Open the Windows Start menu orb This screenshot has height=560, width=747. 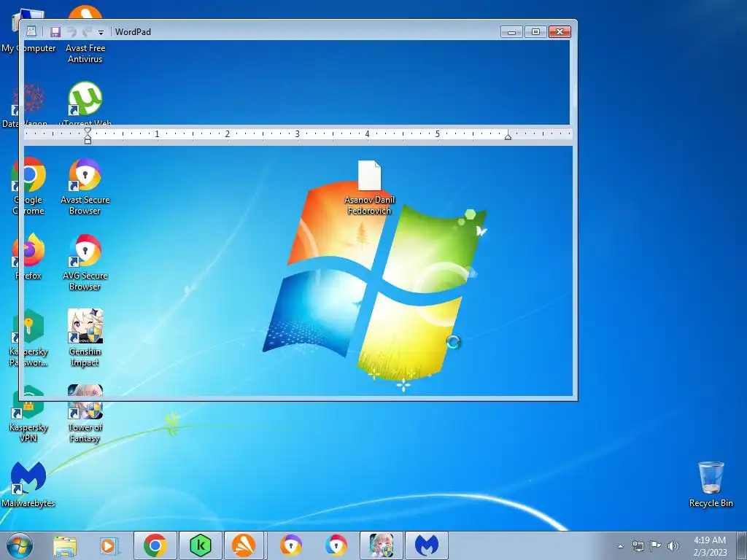click(x=20, y=545)
